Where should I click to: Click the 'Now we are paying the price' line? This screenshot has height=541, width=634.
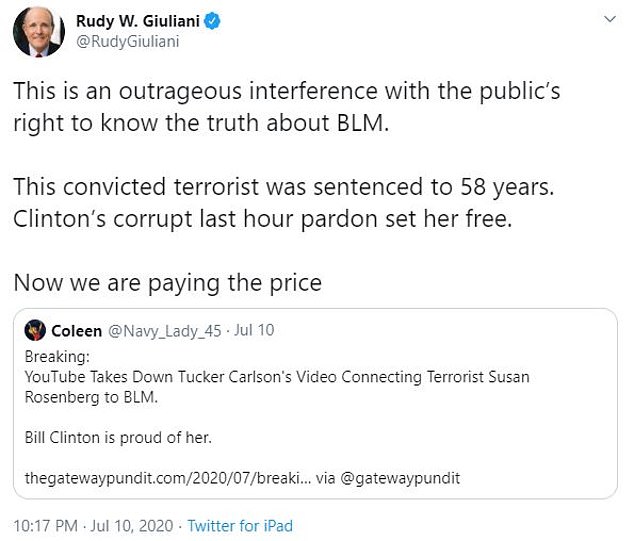point(167,282)
